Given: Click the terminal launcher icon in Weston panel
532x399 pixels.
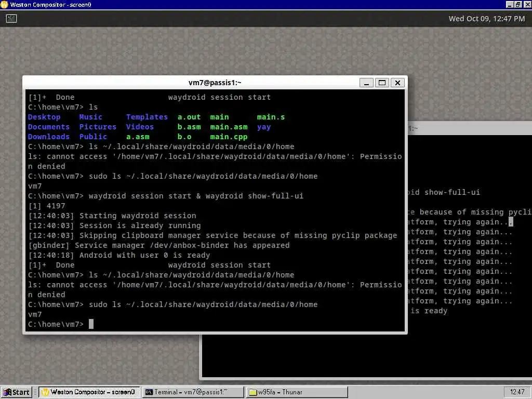Looking at the screenshot, I should pos(11,19).
